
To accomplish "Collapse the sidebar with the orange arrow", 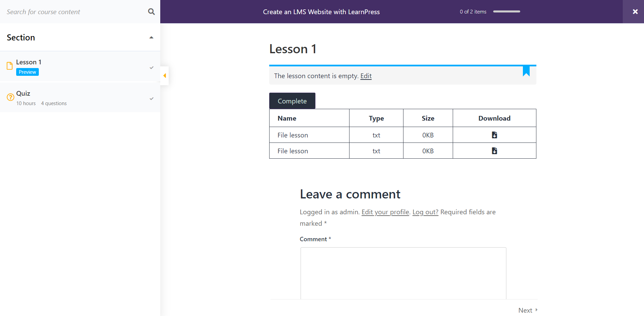I will 165,75.
